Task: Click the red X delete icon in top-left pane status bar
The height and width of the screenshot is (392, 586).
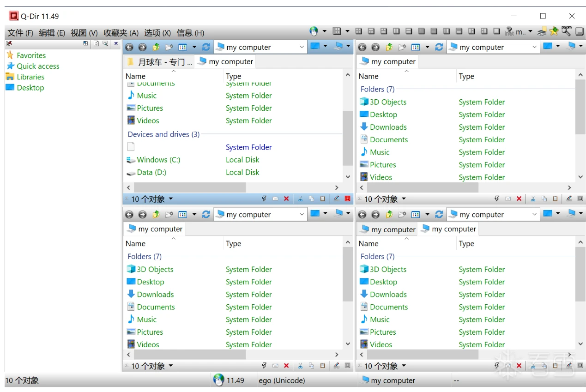Action: click(286, 199)
